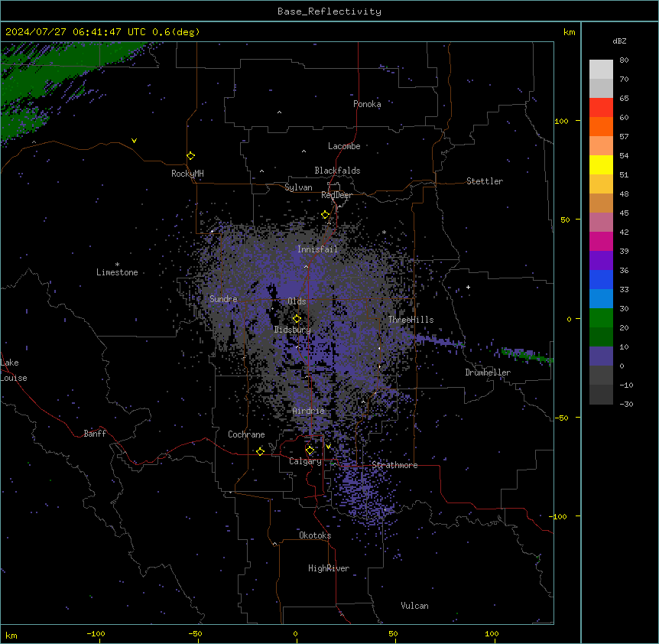Click the white plus marker north of Drumheller
The image size is (659, 644).
click(x=468, y=287)
